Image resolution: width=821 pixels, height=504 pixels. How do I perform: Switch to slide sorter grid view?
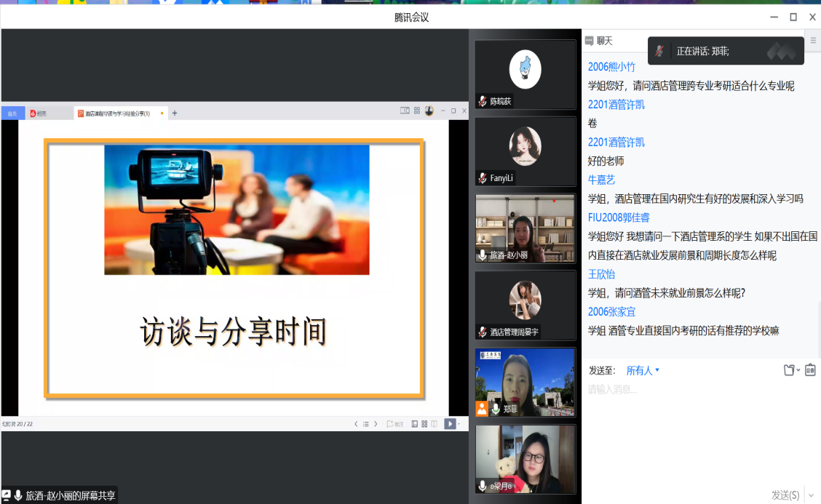coord(424,424)
